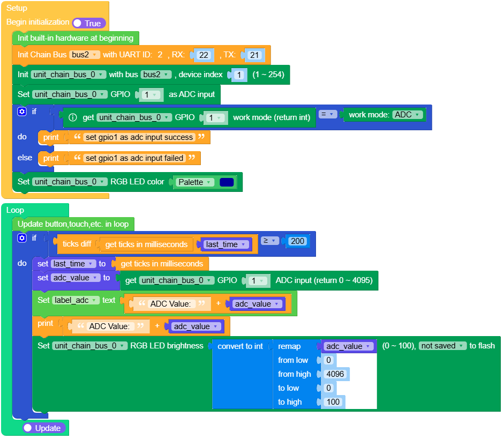The height and width of the screenshot is (439, 504).
Task: Open the work mode ADC dropdown
Action: pos(407,114)
